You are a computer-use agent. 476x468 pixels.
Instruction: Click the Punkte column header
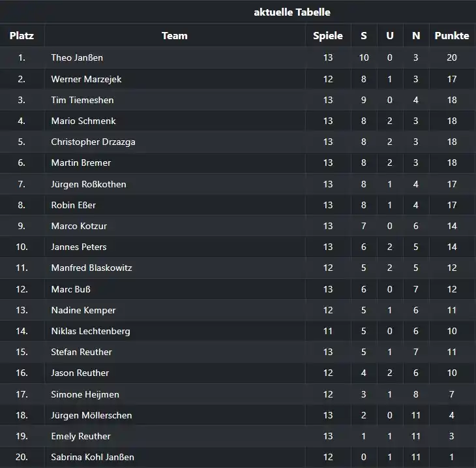click(452, 35)
